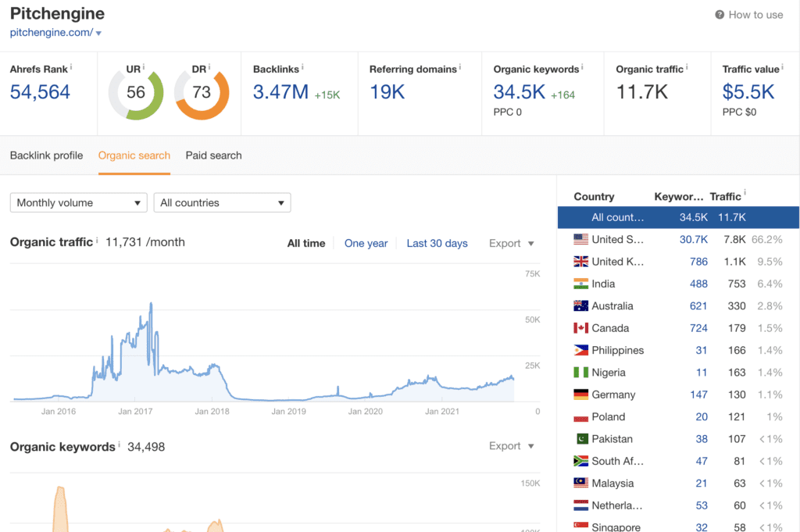Click the country table Traffic column info icon
This screenshot has height=532, width=800.
coord(745,192)
